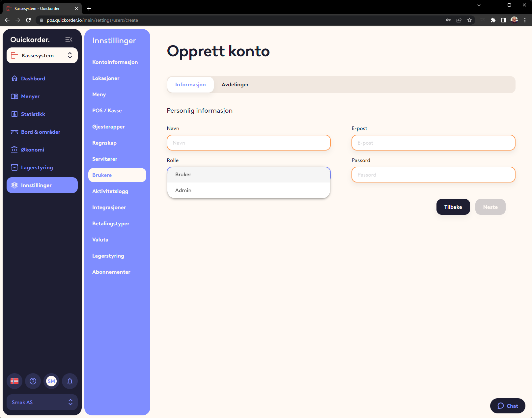Open POS / Kasse settings
This screenshot has height=418, width=532.
(107, 110)
